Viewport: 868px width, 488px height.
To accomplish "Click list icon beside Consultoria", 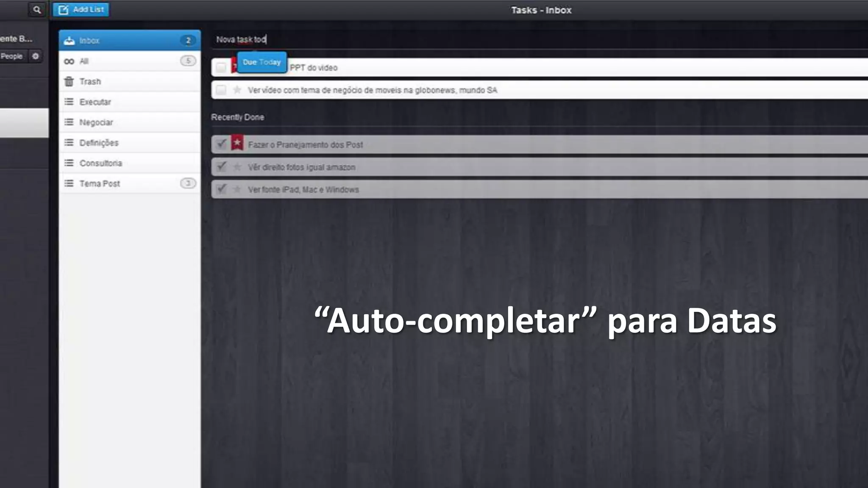I will [69, 163].
